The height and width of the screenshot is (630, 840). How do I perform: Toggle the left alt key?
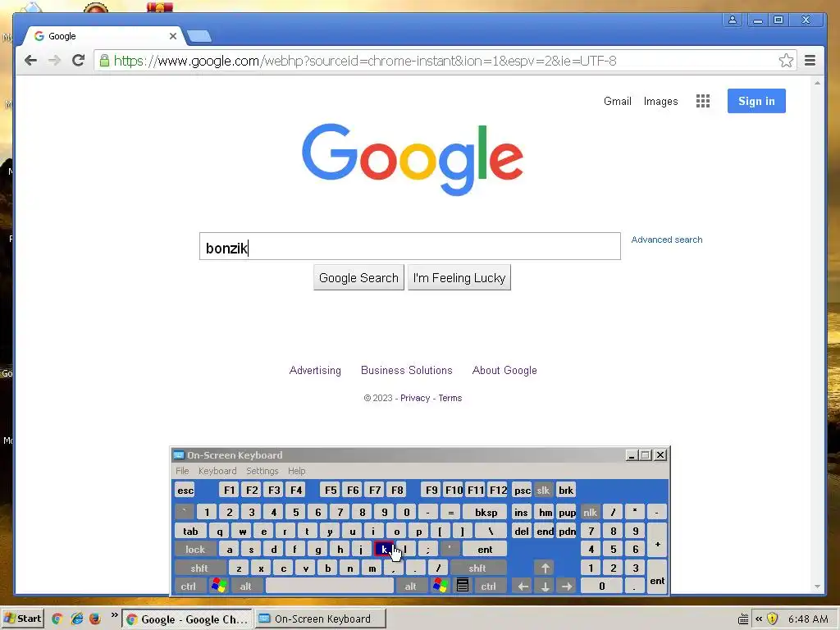(245, 586)
